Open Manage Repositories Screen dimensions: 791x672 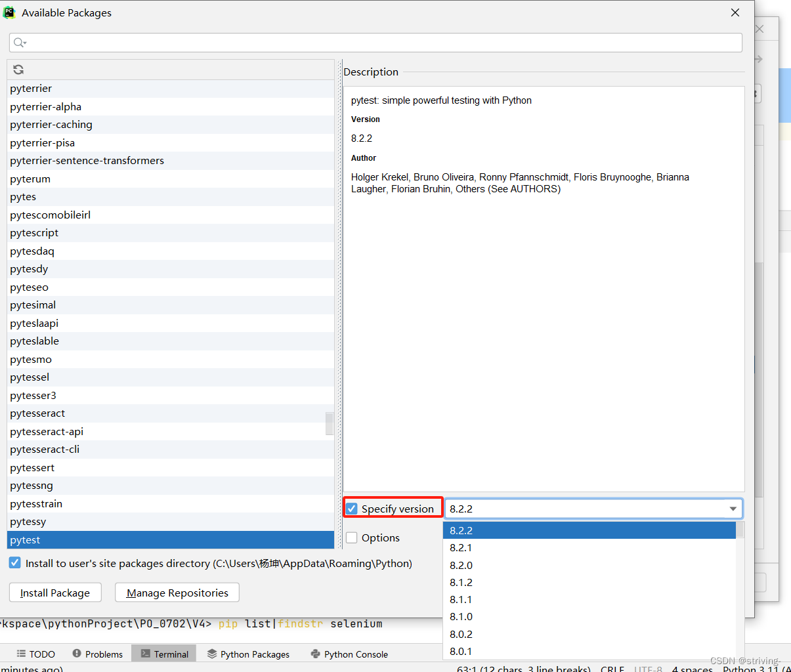pos(177,592)
